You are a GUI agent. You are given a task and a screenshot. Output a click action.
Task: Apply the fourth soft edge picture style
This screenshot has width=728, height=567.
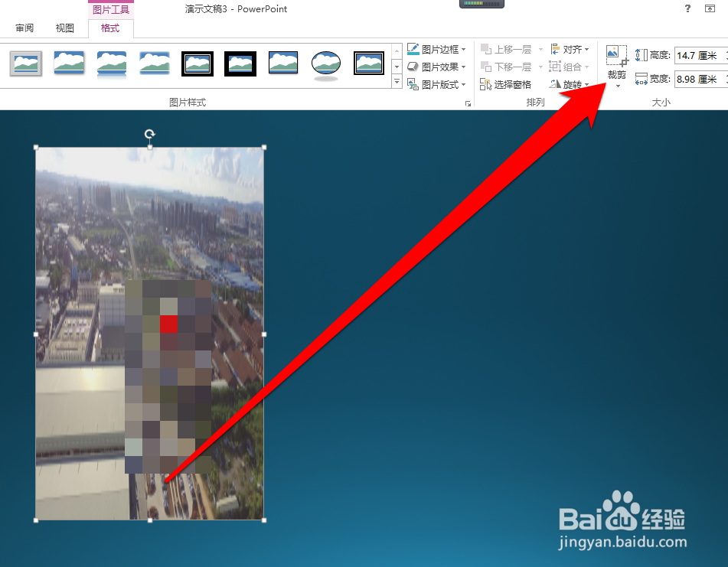pyautogui.click(x=155, y=64)
